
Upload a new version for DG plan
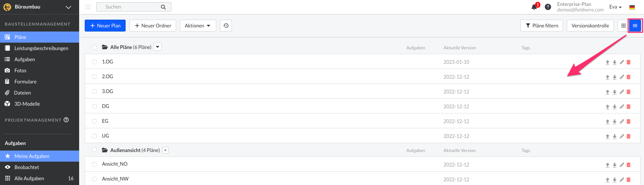[608, 107]
